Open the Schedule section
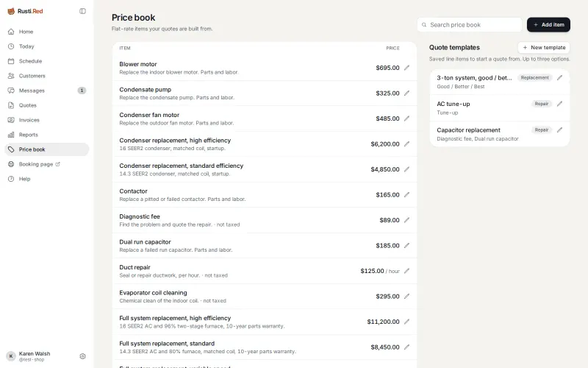The height and width of the screenshot is (368, 588). tap(47, 61)
